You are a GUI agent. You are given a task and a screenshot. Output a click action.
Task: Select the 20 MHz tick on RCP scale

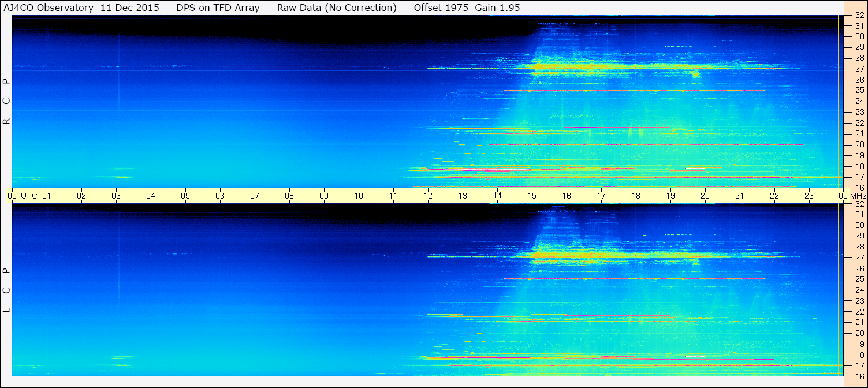(x=859, y=144)
